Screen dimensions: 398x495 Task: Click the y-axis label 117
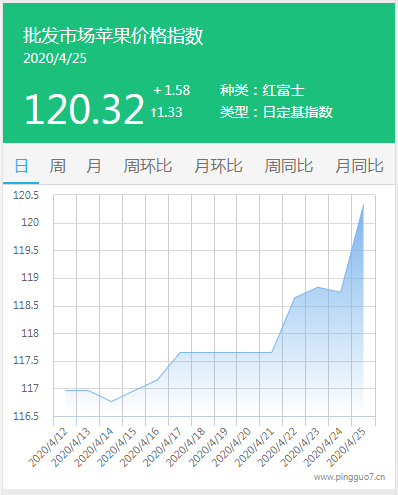30,388
